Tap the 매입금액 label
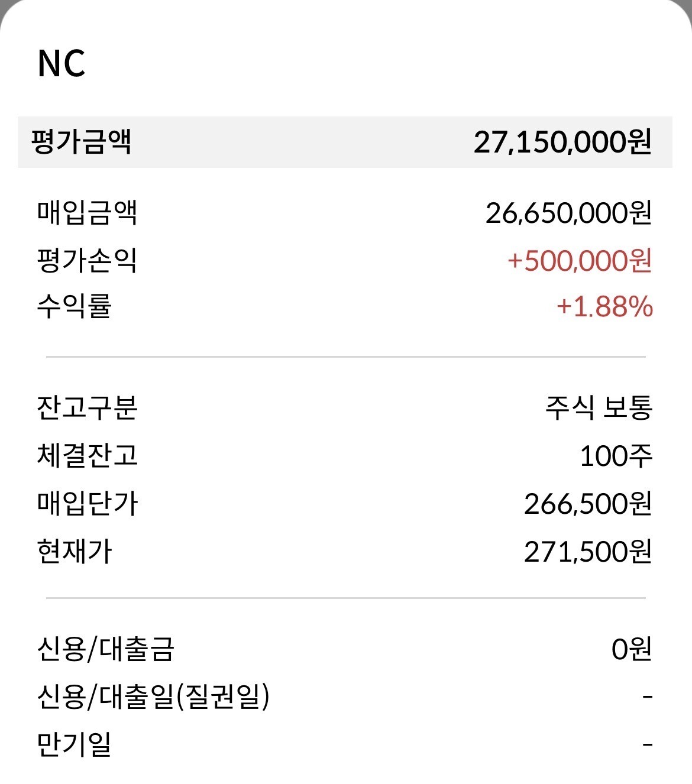692x784 pixels. coord(87,212)
